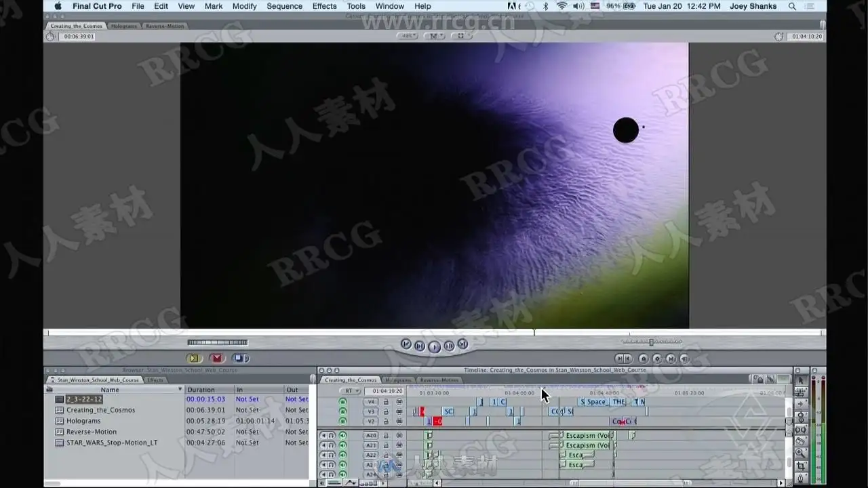
Task: Select the Edit Selection tool in the tool palette
Action: click(x=800, y=392)
